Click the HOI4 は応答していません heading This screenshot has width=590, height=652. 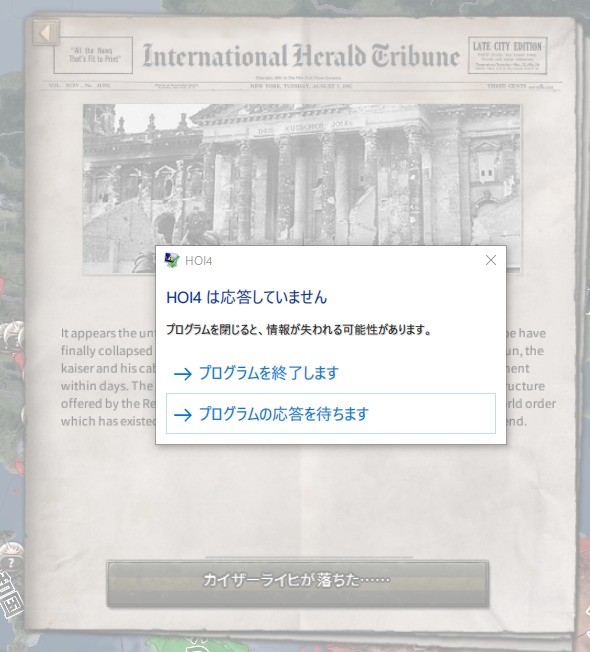coord(247,297)
